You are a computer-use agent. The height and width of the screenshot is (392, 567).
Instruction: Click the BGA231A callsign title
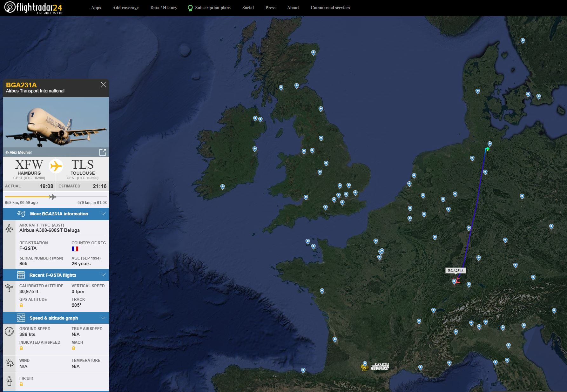tap(21, 85)
